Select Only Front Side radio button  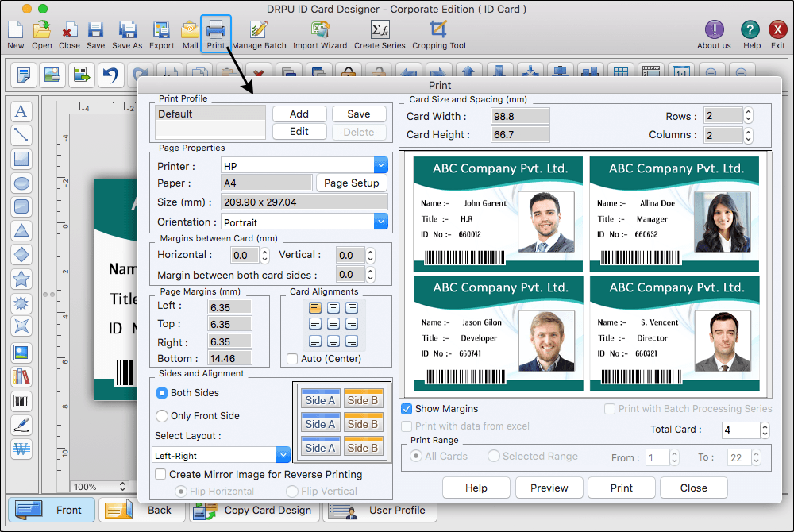[x=161, y=415]
